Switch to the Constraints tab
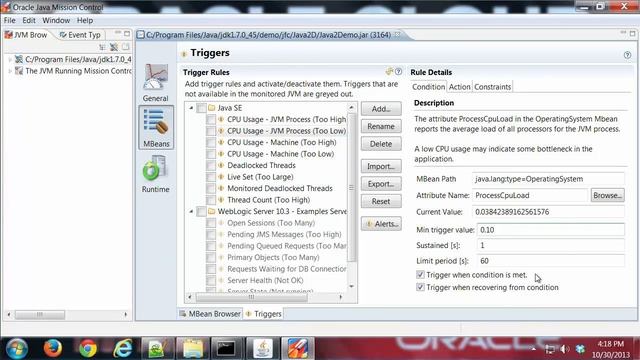The width and height of the screenshot is (640, 360). tap(493, 87)
